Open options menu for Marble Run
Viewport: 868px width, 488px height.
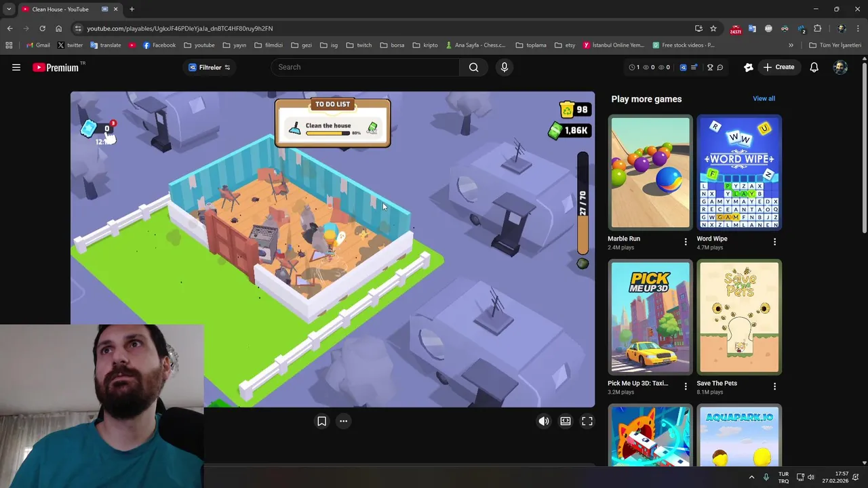coord(686,242)
